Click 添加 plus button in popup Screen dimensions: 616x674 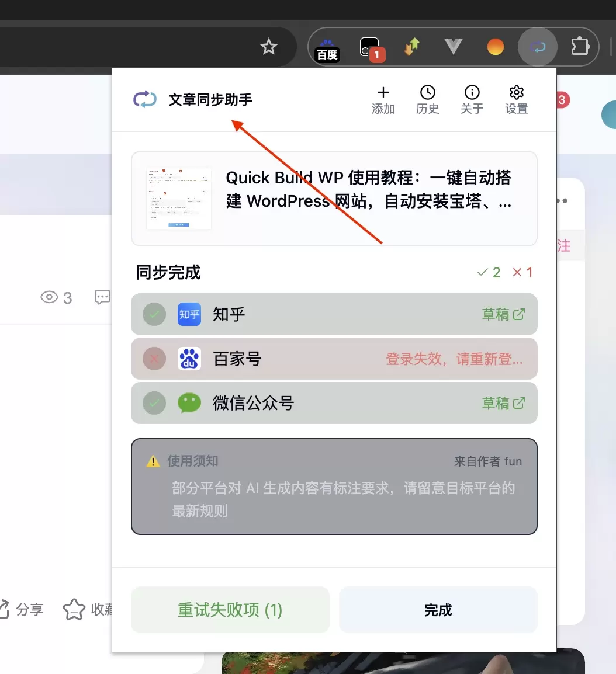click(x=383, y=100)
